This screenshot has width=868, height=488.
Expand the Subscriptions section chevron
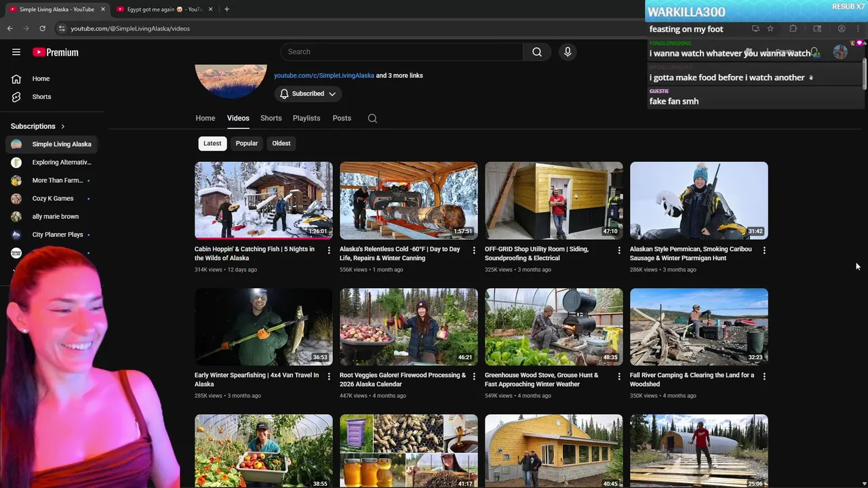[63, 127]
